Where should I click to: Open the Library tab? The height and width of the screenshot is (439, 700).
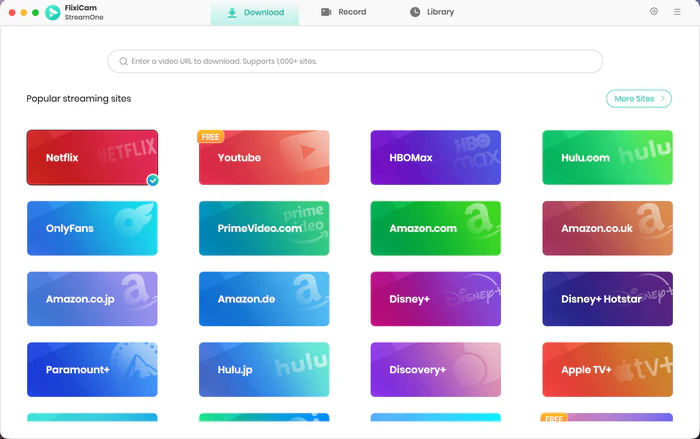431,13
